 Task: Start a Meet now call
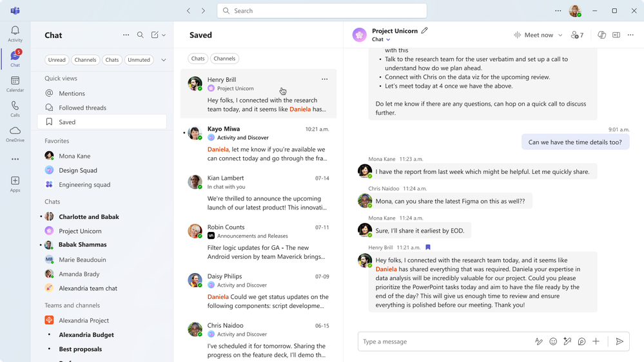[534, 35]
